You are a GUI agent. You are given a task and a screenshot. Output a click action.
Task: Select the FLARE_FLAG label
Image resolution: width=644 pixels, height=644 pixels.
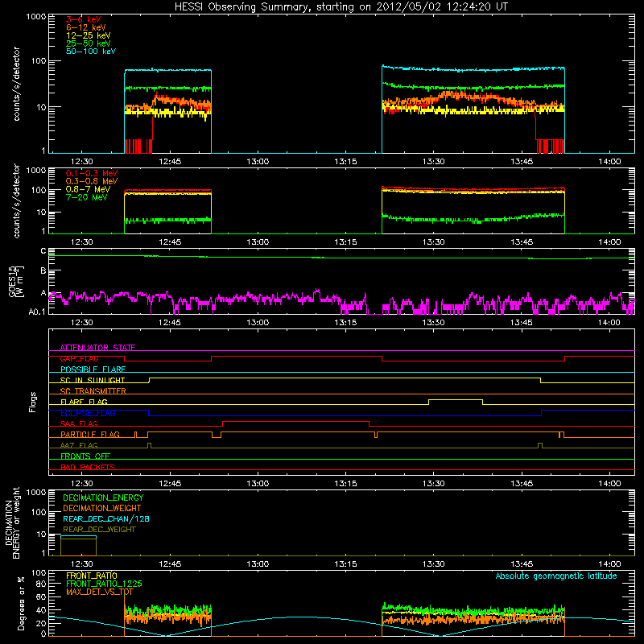84,402
